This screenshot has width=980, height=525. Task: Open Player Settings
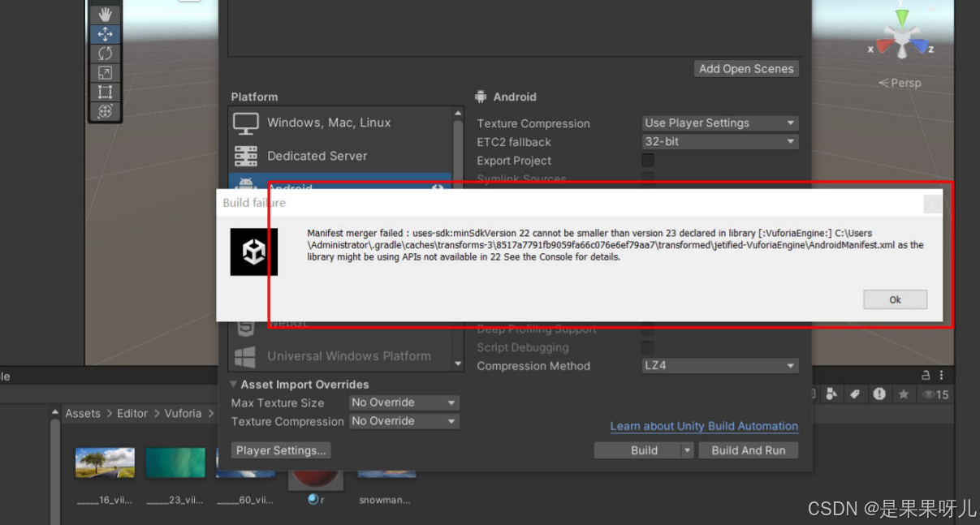(x=281, y=450)
